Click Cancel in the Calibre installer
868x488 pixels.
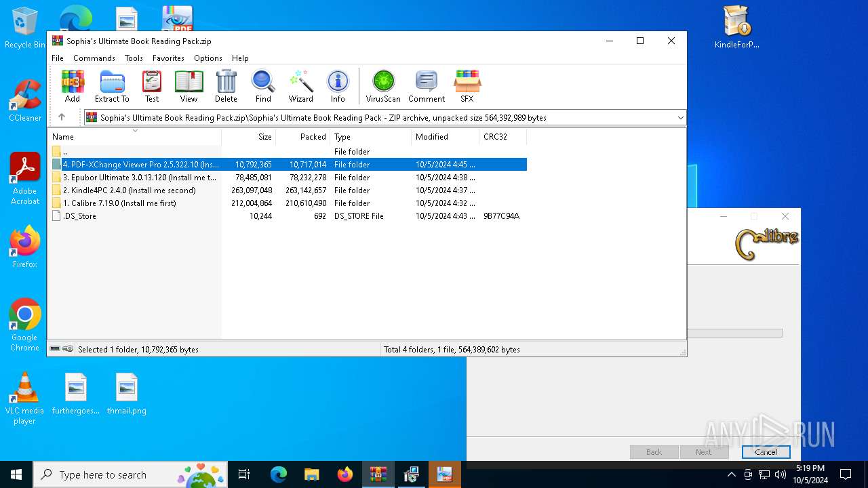766,452
